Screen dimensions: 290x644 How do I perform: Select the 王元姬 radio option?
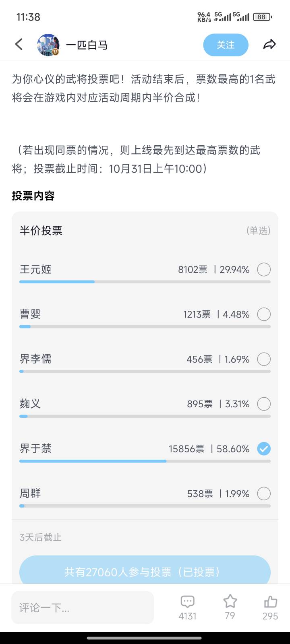pyautogui.click(x=264, y=269)
